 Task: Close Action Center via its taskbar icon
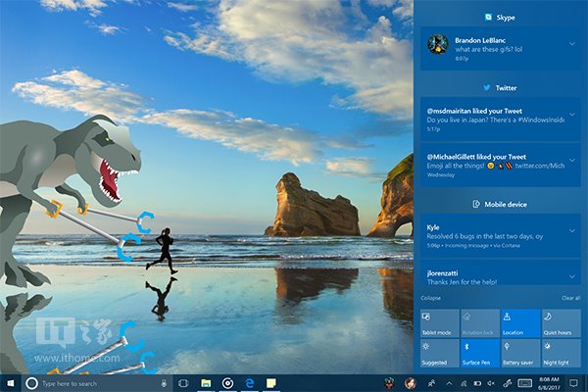tap(573, 383)
